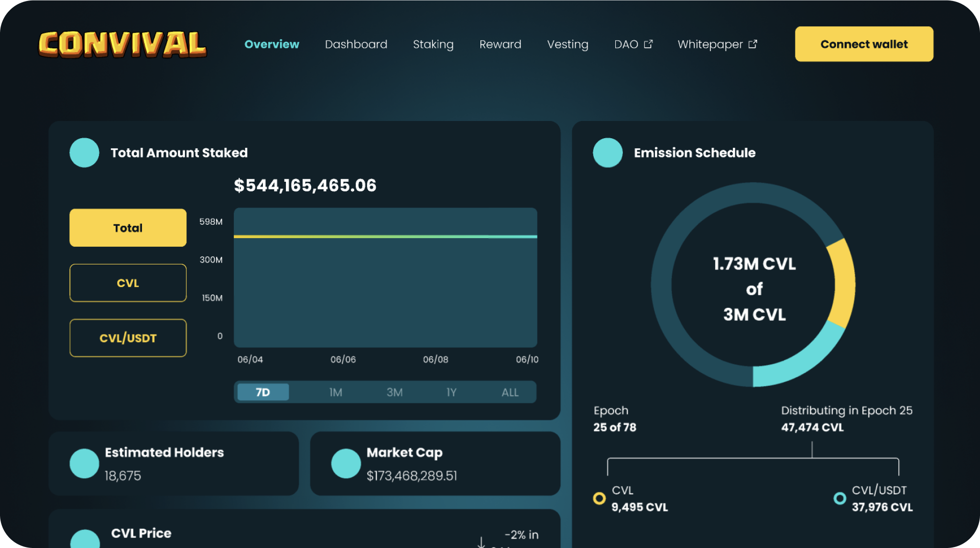Click the cyan CVL/USDT legend ring
Image resolution: width=980 pixels, height=548 pixels.
[x=839, y=498]
